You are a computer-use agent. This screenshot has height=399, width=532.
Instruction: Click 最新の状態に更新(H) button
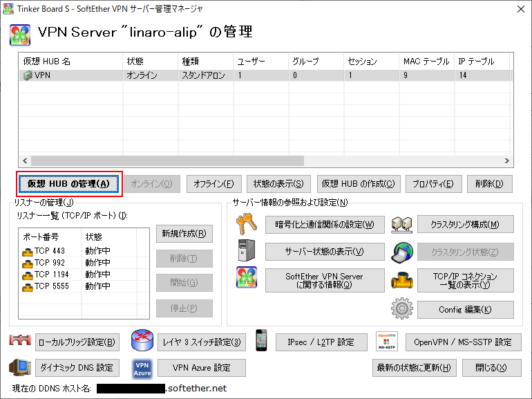tap(415, 368)
